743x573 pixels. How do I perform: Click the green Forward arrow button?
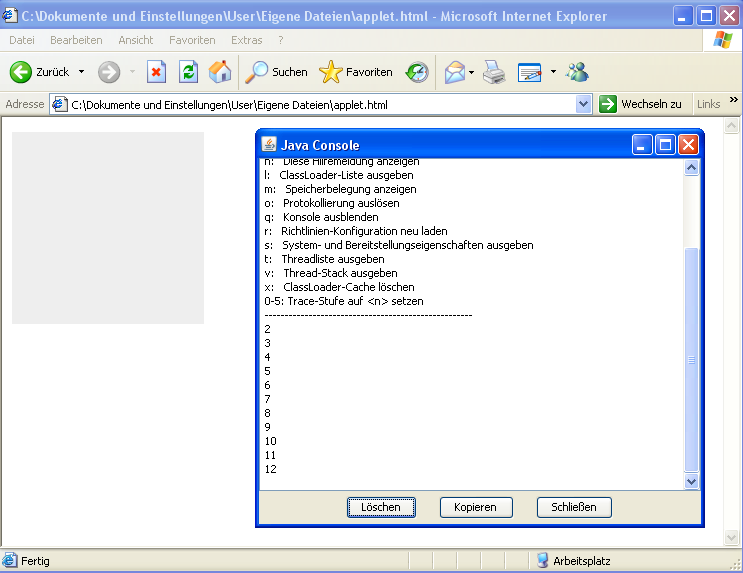(x=108, y=72)
